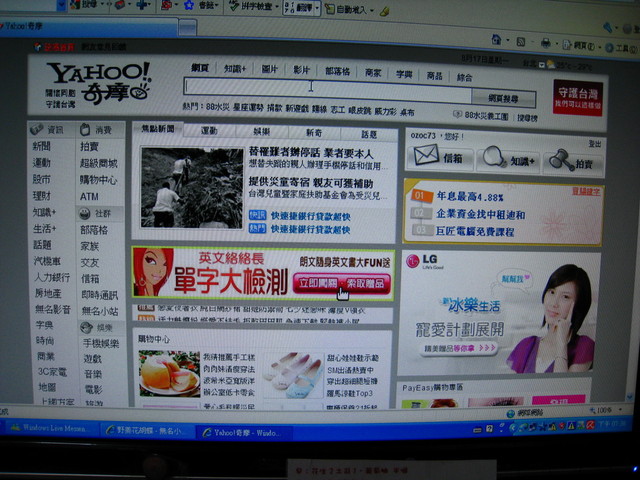Open 新聞 in the left sidebar

(42, 146)
